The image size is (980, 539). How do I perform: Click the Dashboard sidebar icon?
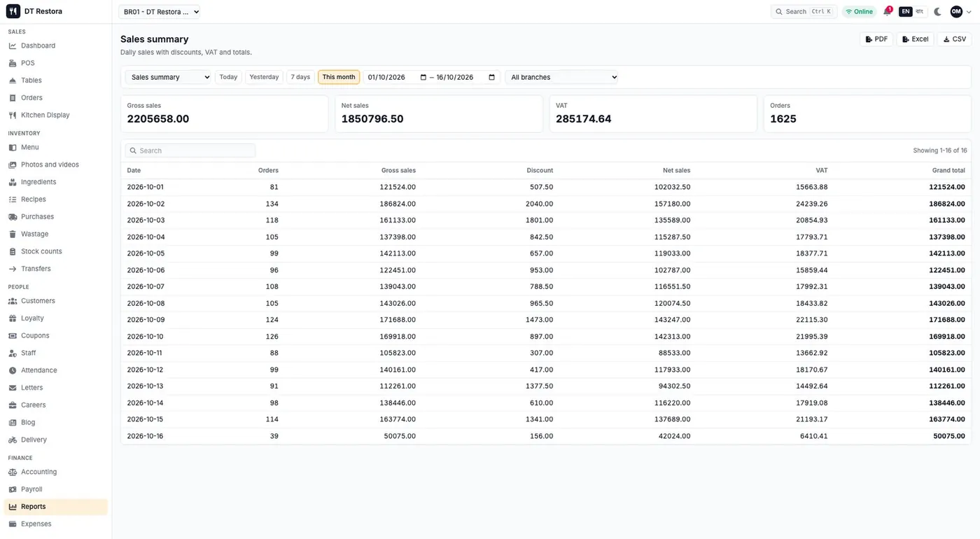[13, 45]
